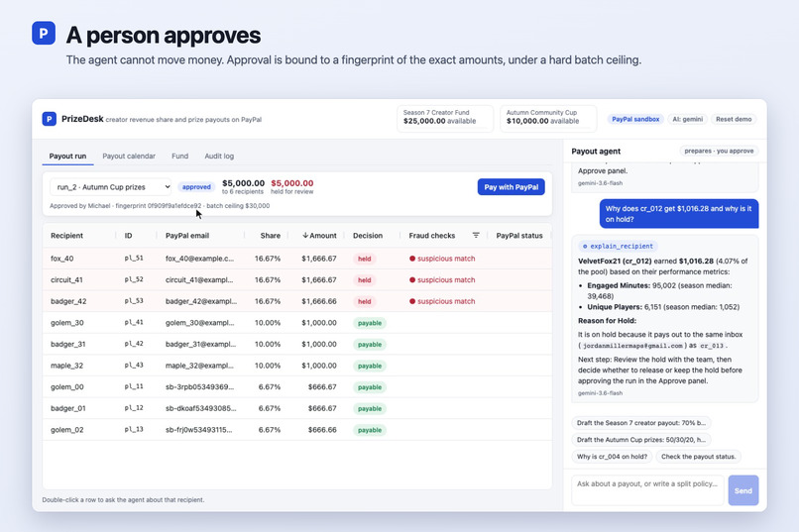
Task: Sort by the Amount column arrow
Action: point(305,235)
